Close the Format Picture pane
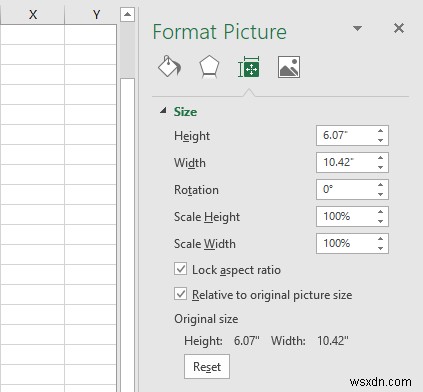 [399, 28]
